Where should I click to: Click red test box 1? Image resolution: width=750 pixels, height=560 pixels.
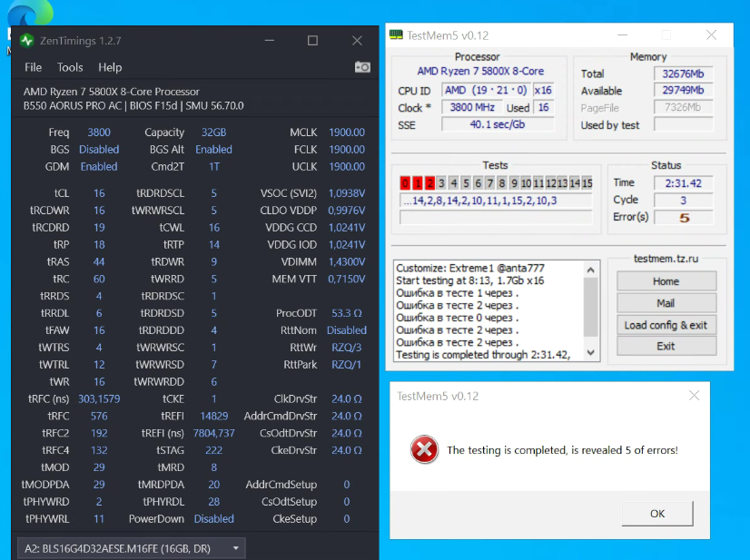tap(418, 183)
